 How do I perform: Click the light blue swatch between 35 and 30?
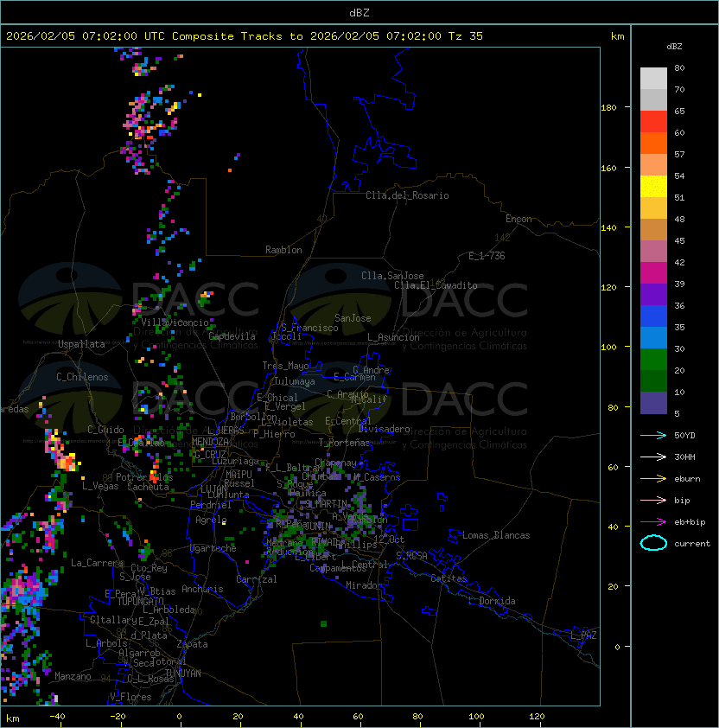click(653, 337)
